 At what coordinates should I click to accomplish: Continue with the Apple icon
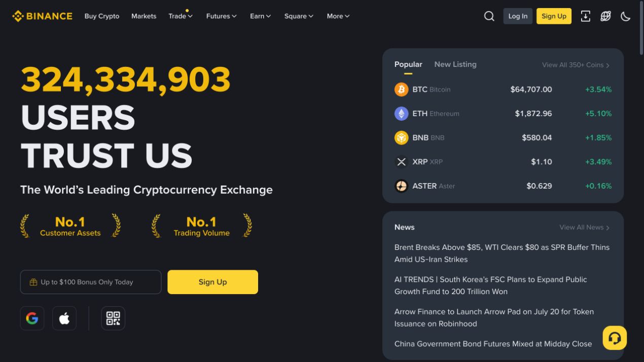[x=64, y=318]
